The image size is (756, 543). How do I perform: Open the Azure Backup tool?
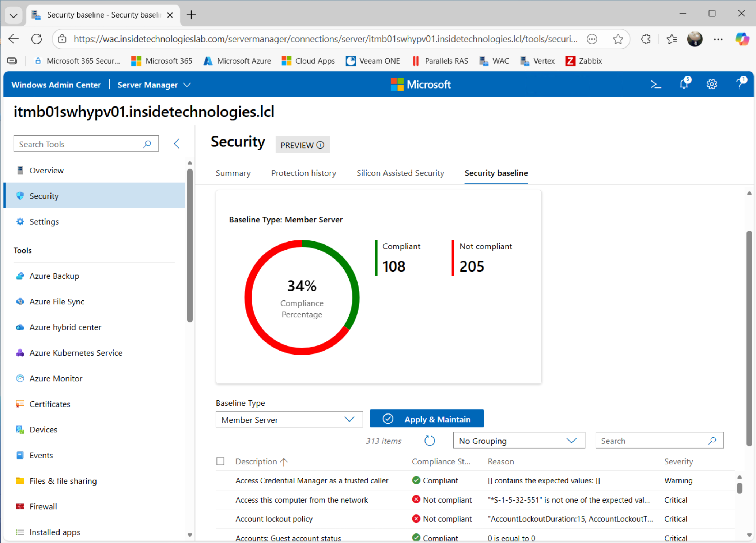pos(54,276)
